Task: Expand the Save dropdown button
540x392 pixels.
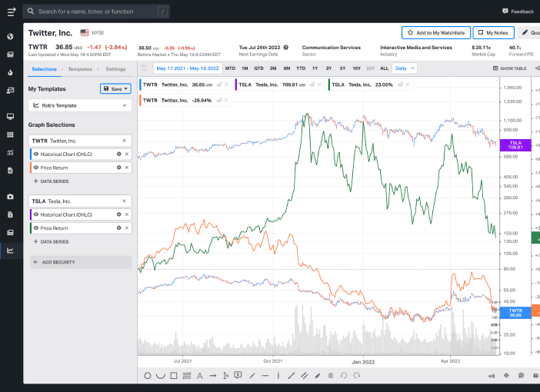Action: pos(115,88)
